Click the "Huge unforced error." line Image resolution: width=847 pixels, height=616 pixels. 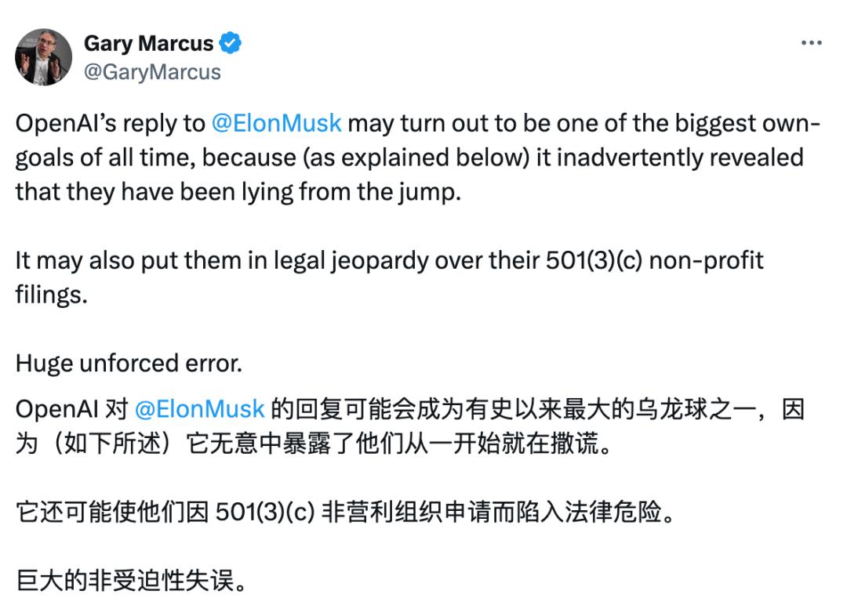pos(129,363)
